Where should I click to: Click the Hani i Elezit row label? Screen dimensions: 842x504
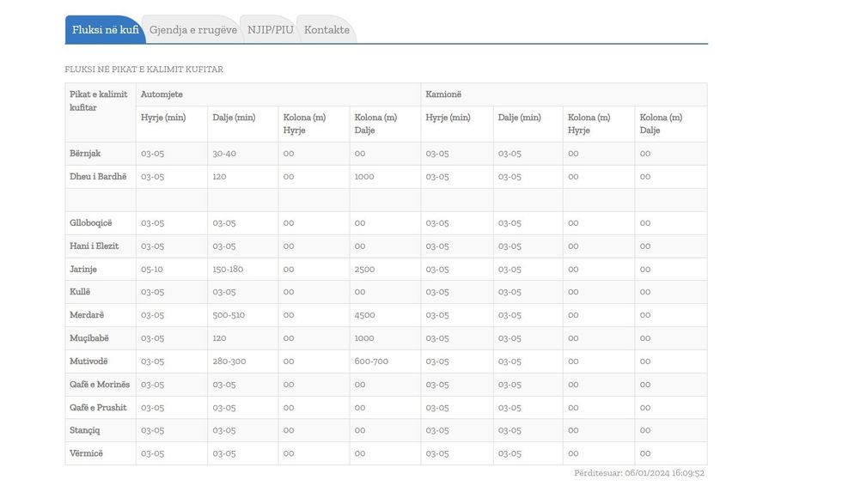[94, 246]
